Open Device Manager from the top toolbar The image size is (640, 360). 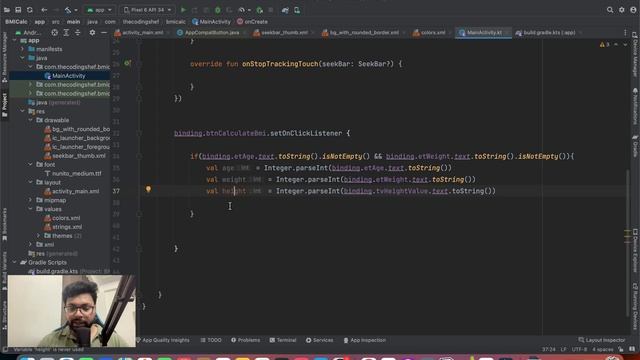pyautogui.click(x=297, y=10)
